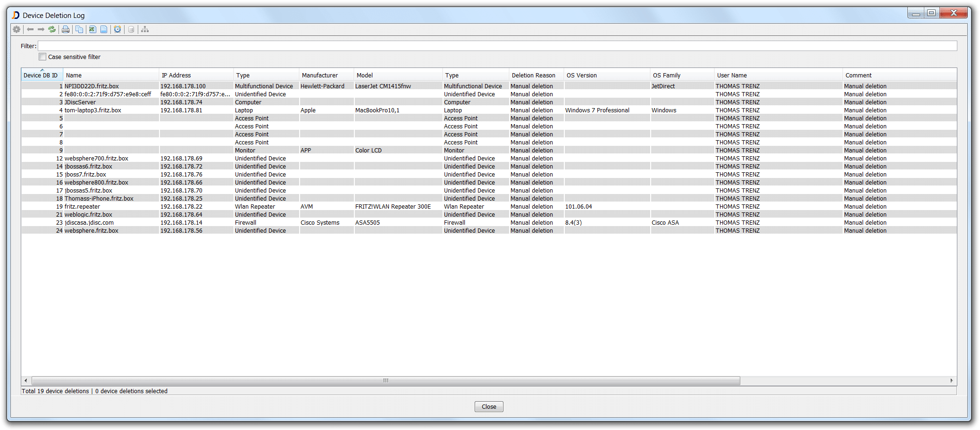Click the copy documents toolbar icon
Screen dimensions: 980x430
pyautogui.click(x=79, y=29)
